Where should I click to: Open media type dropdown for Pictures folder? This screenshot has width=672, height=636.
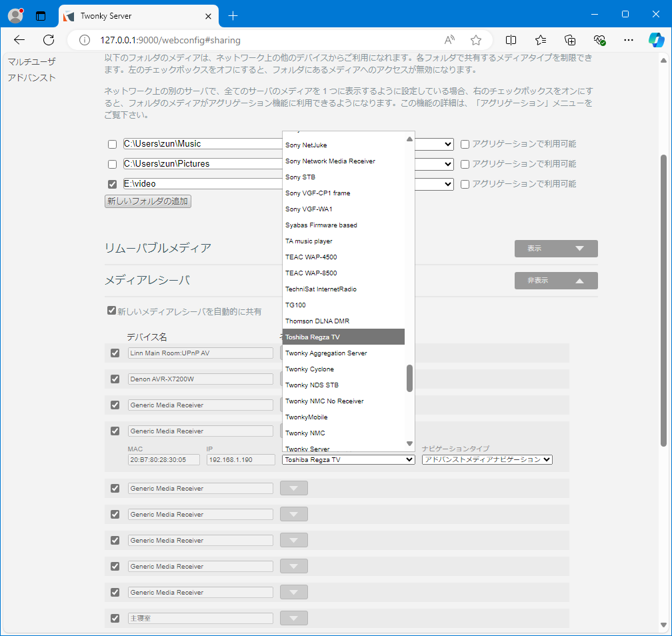(434, 164)
